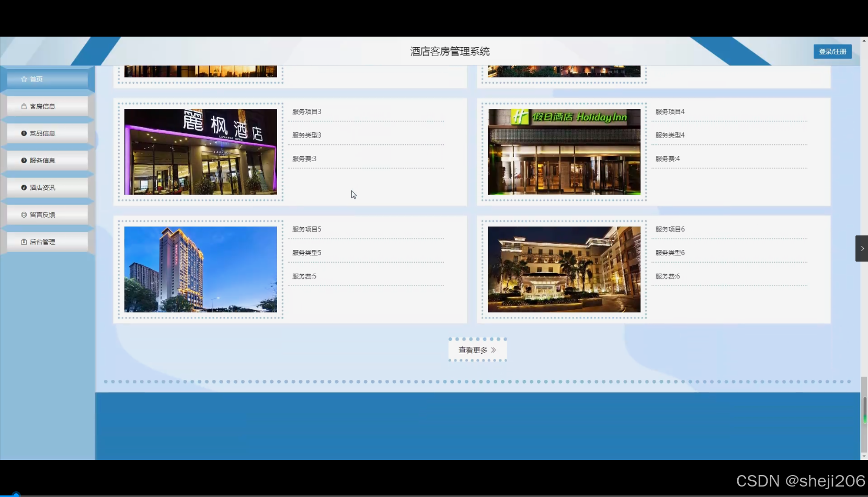Click the 服务项目4 title text
Screen dimensions: 868x497
coord(670,112)
